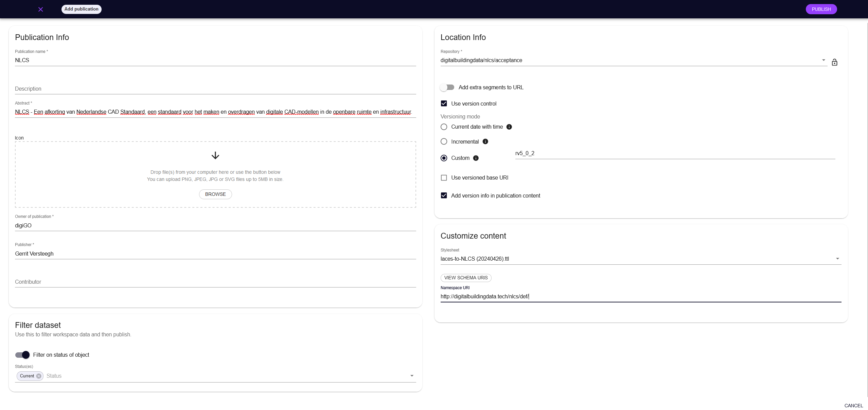The width and height of the screenshot is (868, 410).
Task: Click into the Description input field
Action: click(215, 89)
